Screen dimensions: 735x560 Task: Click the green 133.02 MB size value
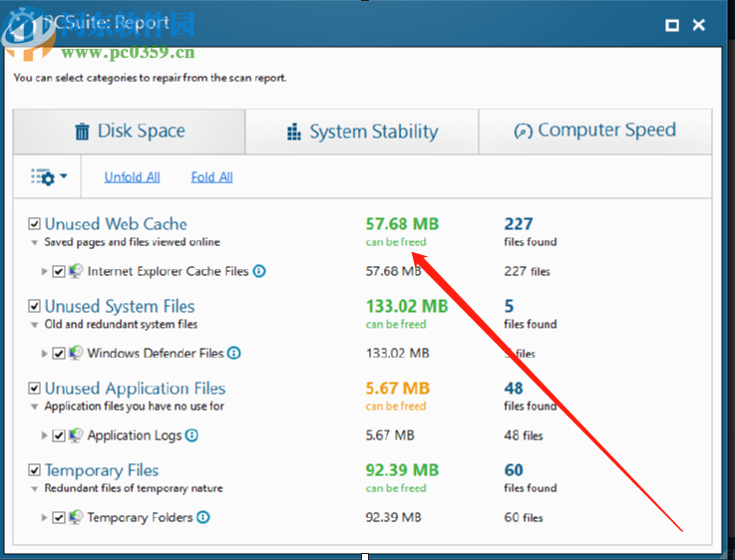click(407, 307)
